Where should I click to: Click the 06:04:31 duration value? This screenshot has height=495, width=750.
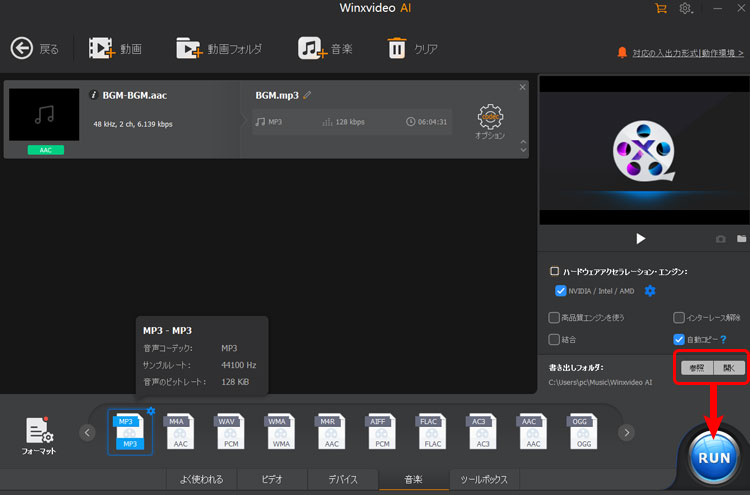coord(432,122)
